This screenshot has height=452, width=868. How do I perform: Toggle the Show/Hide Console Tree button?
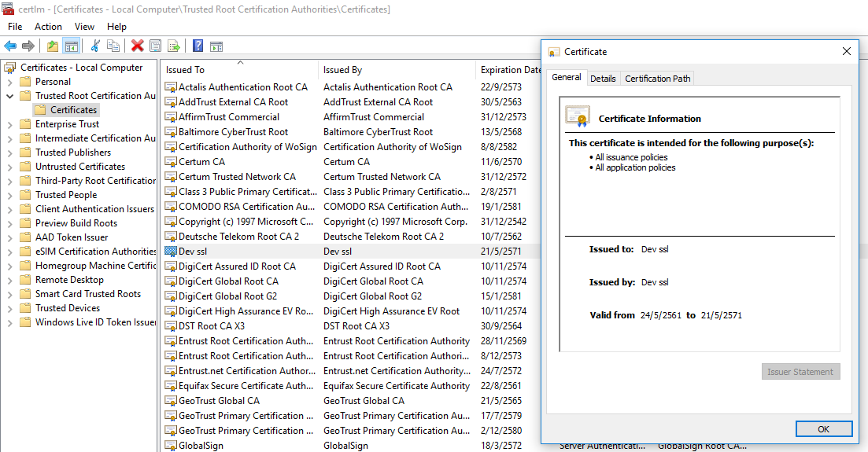point(72,46)
